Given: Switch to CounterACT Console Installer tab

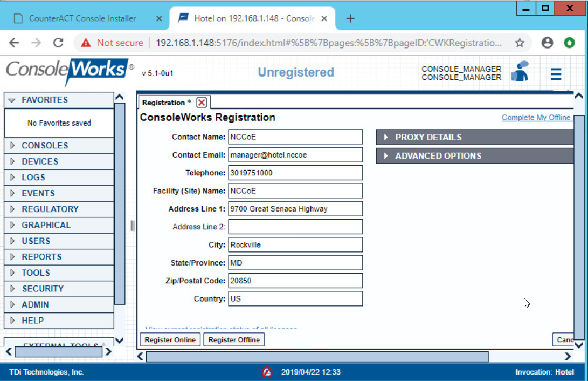Looking at the screenshot, I should tap(82, 18).
